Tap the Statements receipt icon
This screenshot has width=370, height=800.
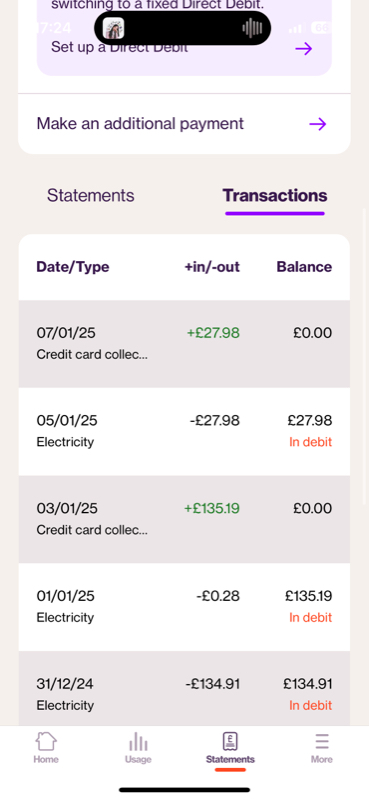pos(230,741)
